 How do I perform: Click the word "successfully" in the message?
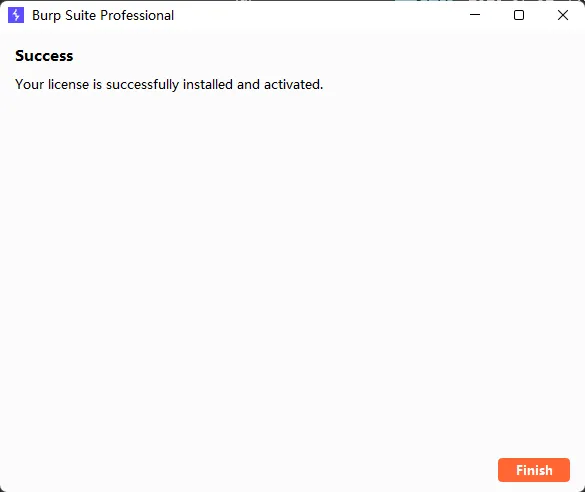[143, 85]
